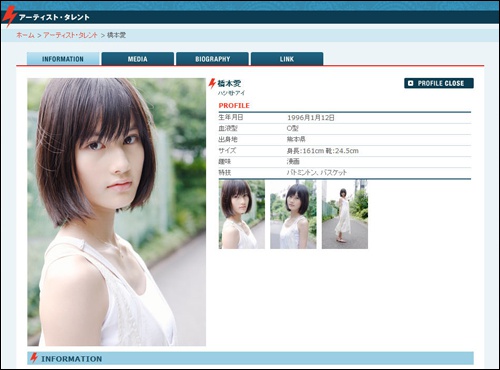
Task: Click the icon inside PROFILE CLOSE button
Action: pyautogui.click(x=411, y=83)
